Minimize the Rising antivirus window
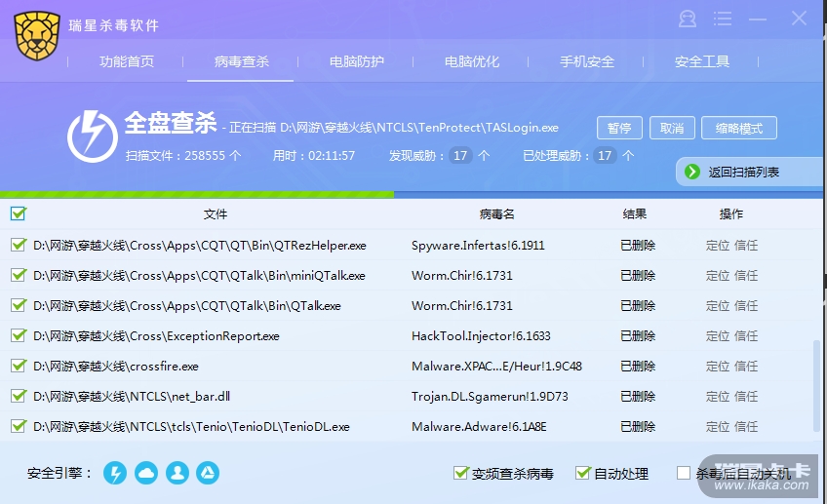The width and height of the screenshot is (827, 504). [x=758, y=19]
